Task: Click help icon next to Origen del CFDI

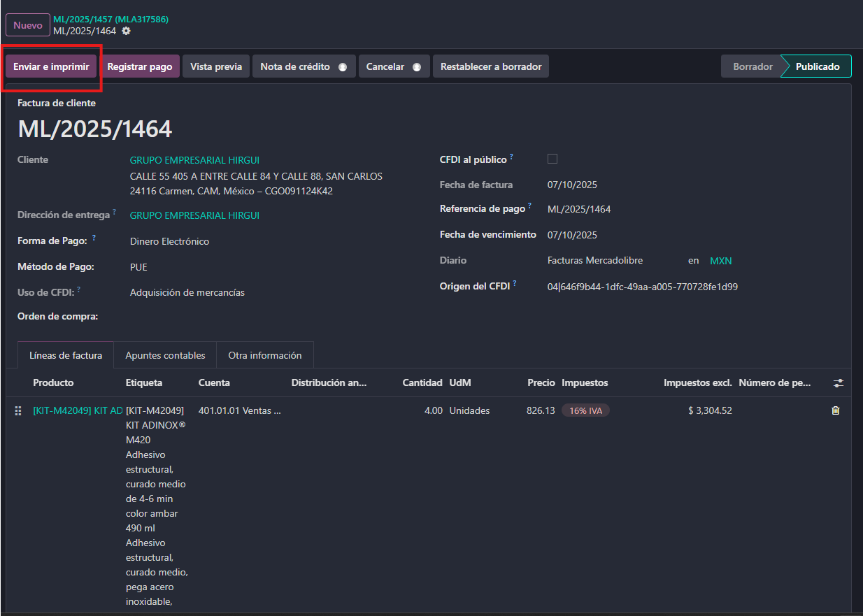Action: [x=515, y=284]
